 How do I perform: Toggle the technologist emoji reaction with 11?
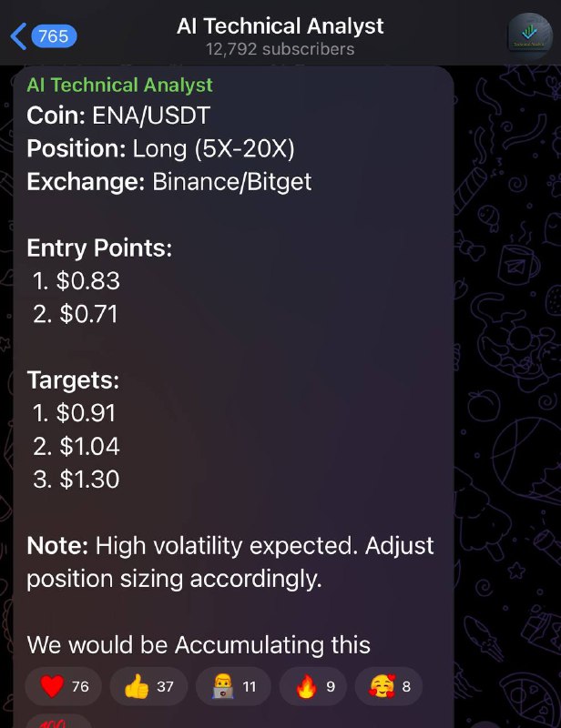tap(233, 686)
